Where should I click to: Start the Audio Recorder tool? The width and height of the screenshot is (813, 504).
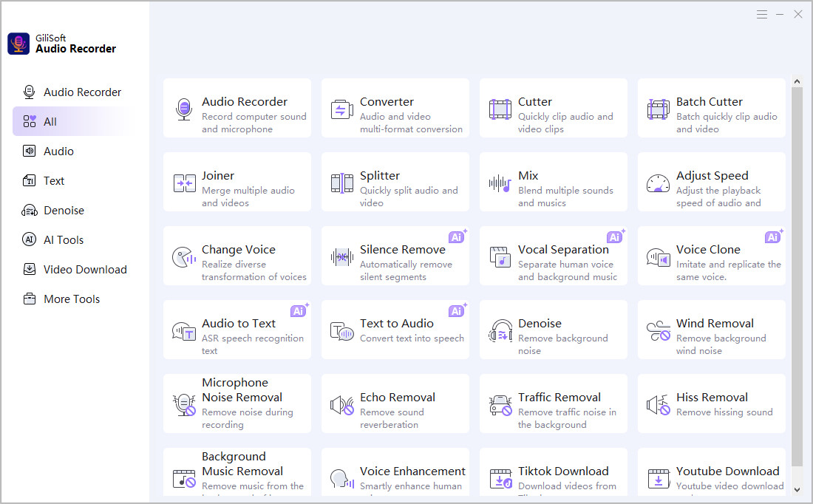click(237, 108)
